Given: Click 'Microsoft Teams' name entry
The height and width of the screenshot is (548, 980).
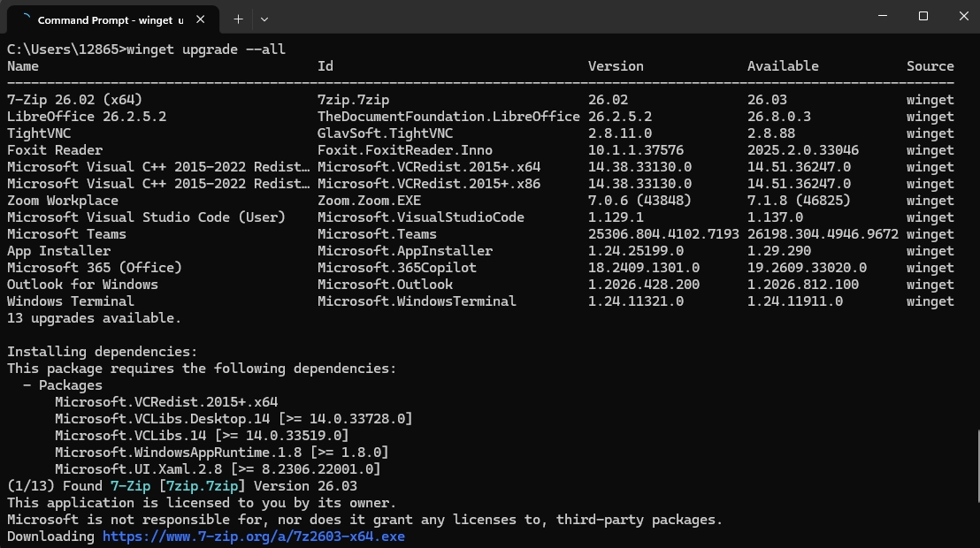Looking at the screenshot, I should (x=67, y=234).
